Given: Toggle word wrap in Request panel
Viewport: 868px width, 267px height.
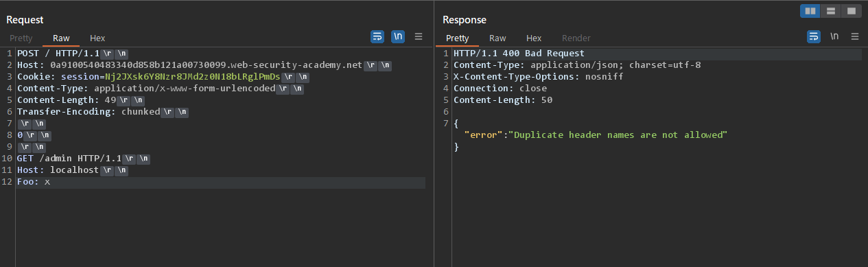Looking at the screenshot, I should [377, 37].
